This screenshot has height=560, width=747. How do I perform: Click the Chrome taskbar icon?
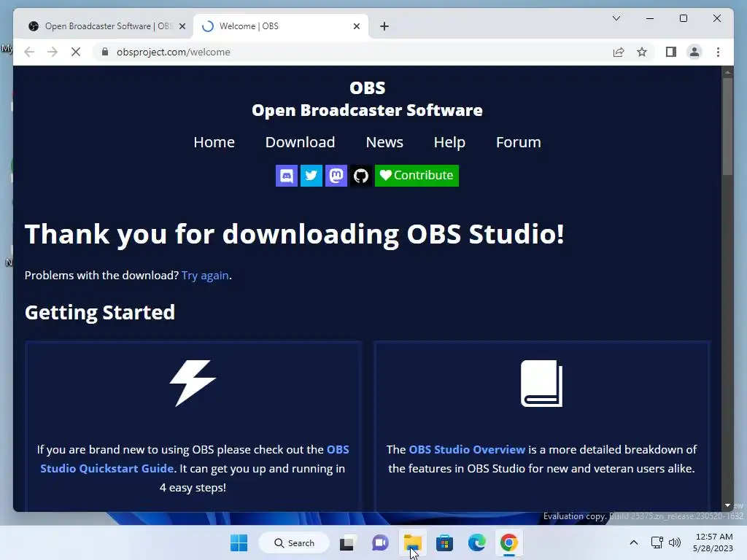click(508, 542)
